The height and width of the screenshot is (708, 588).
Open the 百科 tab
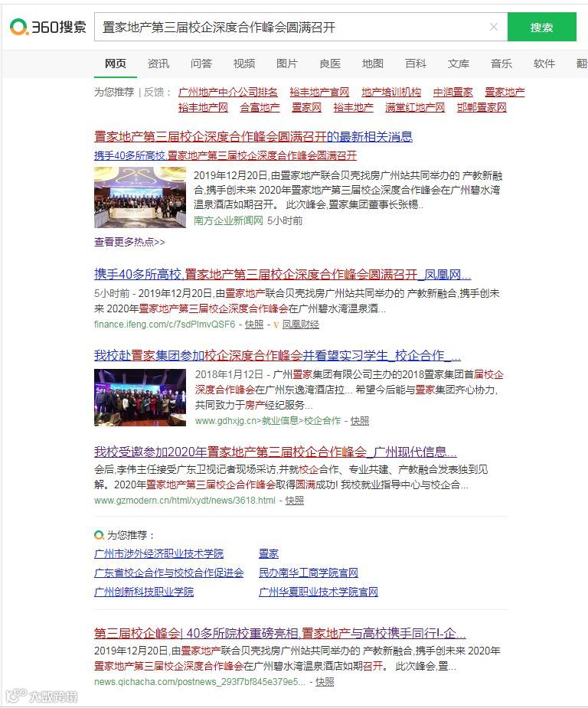pyautogui.click(x=416, y=64)
